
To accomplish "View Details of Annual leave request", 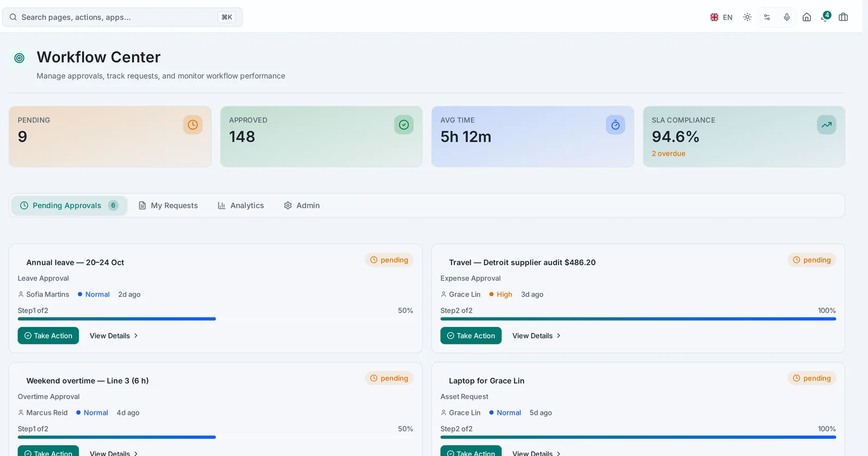I will click(x=114, y=335).
